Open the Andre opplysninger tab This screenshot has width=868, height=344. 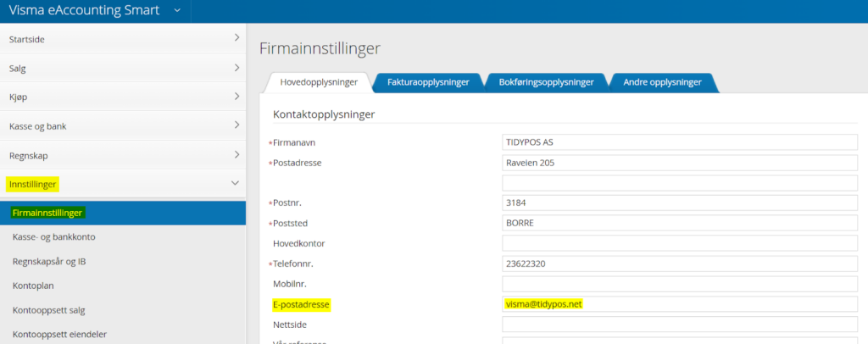click(662, 82)
